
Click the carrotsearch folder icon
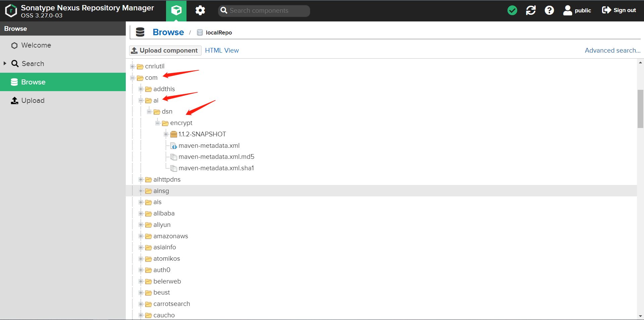point(149,304)
